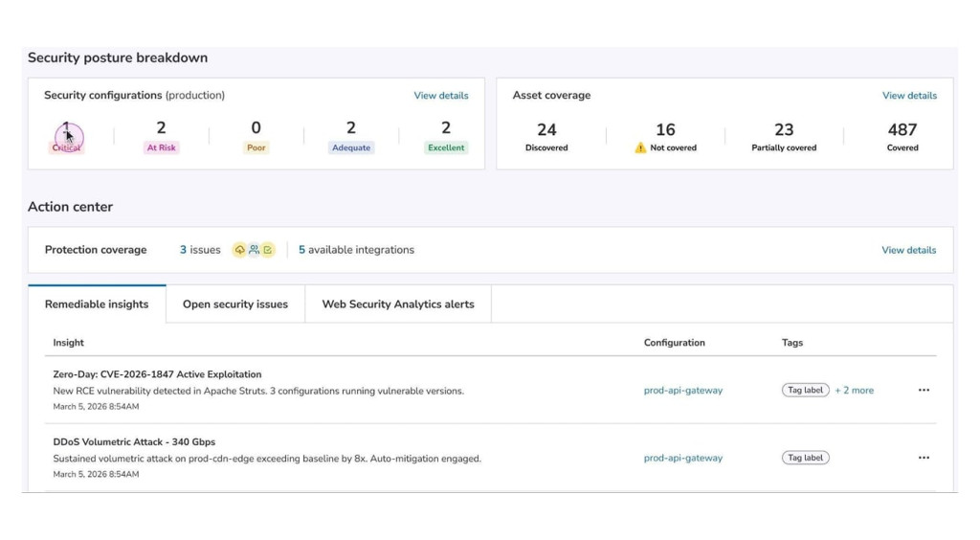Viewport: 980px width, 540px height.
Task: Click the Protection coverage label
Action: 96,250
